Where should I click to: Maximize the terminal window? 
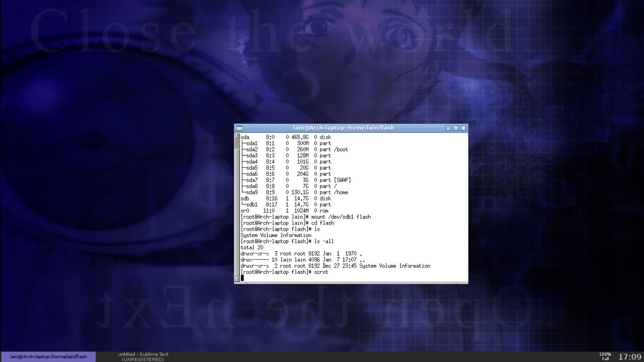(x=456, y=128)
